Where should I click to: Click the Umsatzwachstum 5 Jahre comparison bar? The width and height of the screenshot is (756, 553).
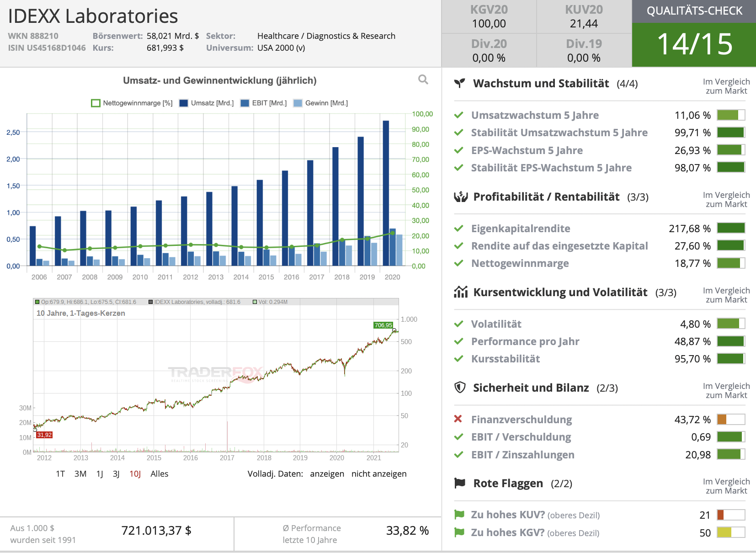(x=731, y=115)
